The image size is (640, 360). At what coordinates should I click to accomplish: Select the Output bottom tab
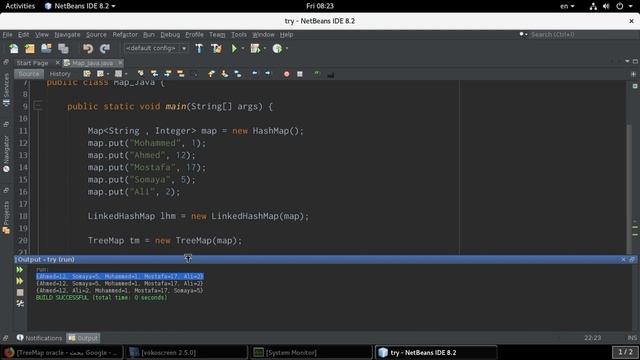point(83,338)
